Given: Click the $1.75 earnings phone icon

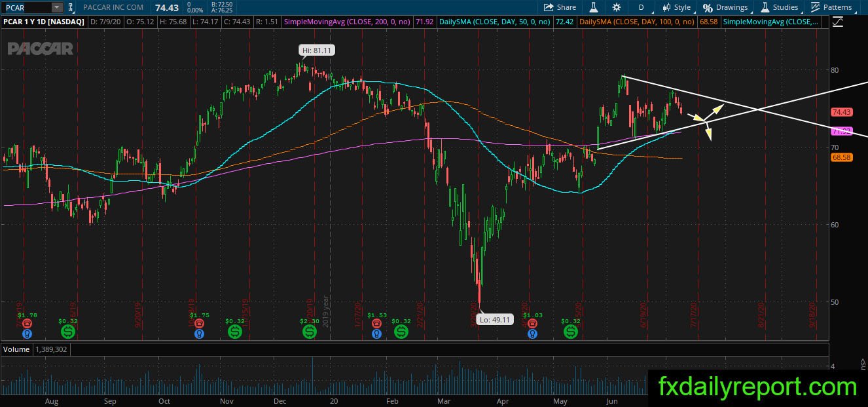Looking at the screenshot, I should (x=200, y=324).
